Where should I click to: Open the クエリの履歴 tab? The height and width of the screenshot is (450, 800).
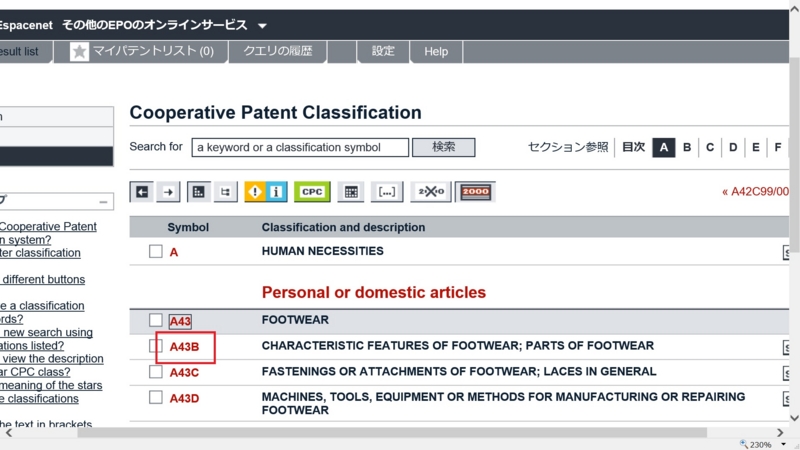[x=278, y=52]
